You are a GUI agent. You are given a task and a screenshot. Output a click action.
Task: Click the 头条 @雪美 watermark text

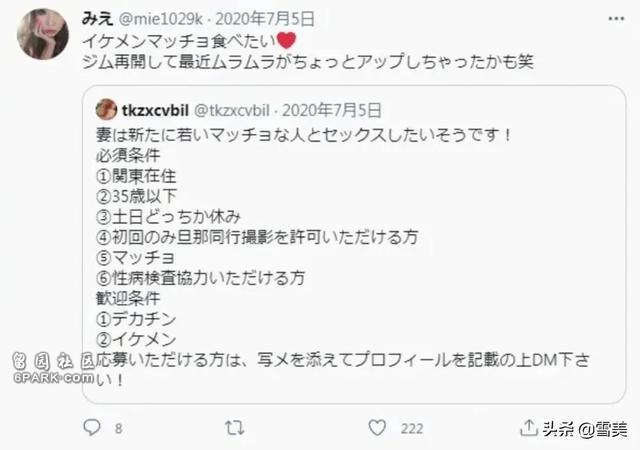(x=585, y=429)
